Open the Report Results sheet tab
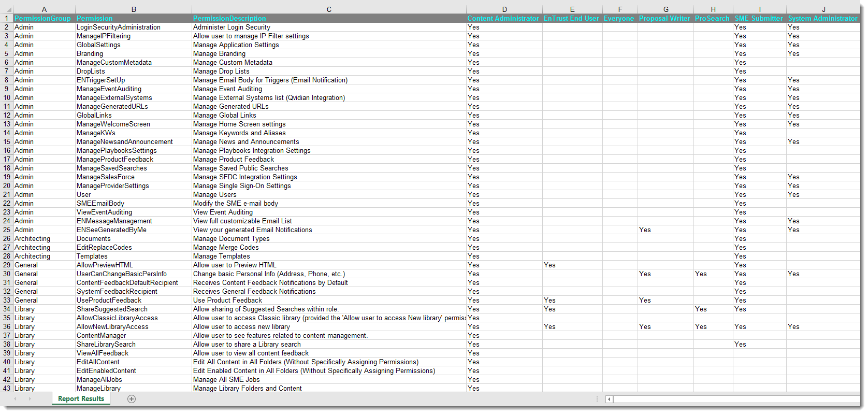This screenshot has width=868, height=414. coord(81,398)
